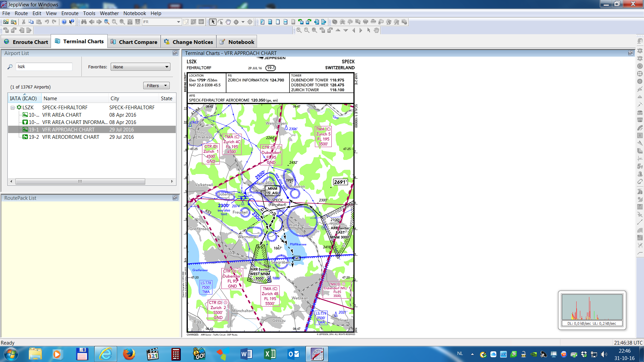The height and width of the screenshot is (362, 644).
Task: Click the crosshair icon in toolbar
Action: 250,22
